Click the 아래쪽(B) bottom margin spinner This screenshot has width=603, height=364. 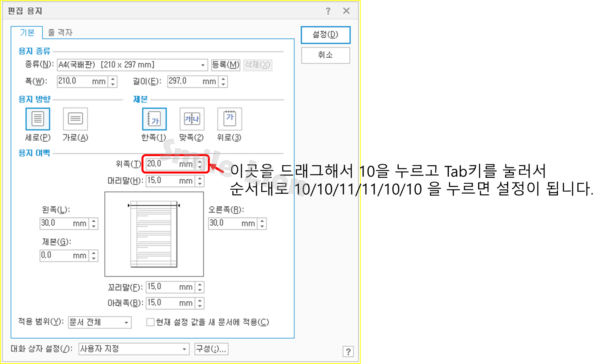(x=200, y=303)
